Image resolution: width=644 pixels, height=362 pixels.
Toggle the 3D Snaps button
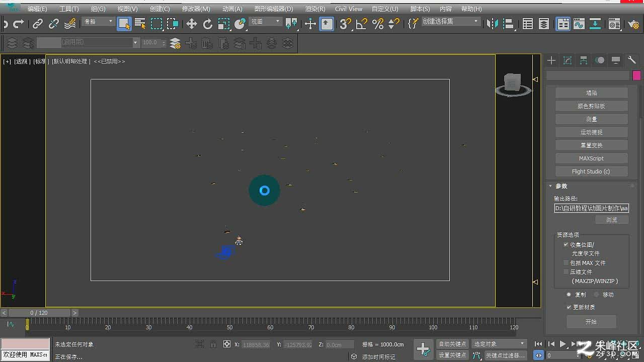346,24
